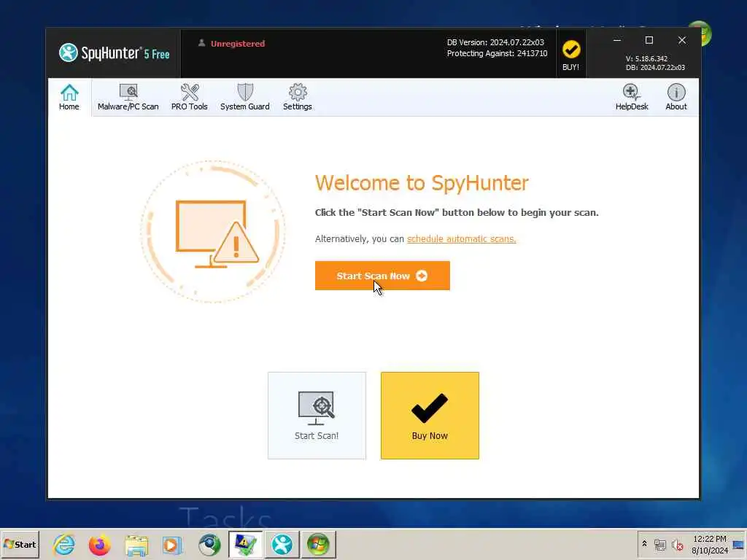This screenshot has width=747, height=560.
Task: Click the DB Version text in header
Action: click(x=495, y=42)
